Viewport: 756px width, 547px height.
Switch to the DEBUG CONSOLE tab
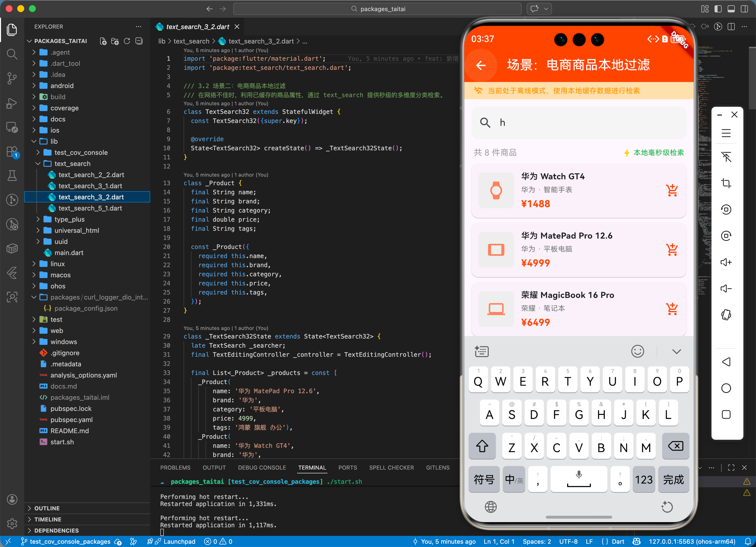(262, 468)
